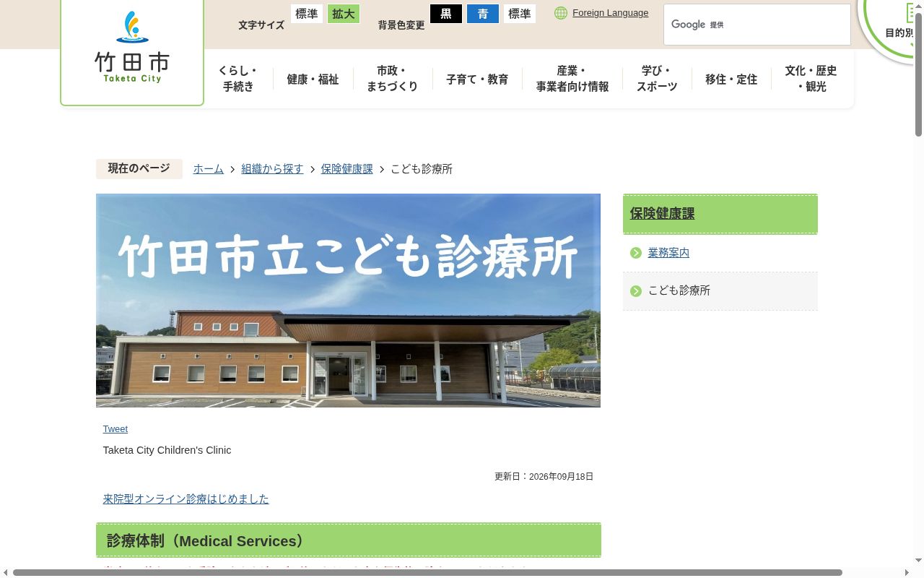Open the 移住・定住 menu

tap(731, 79)
